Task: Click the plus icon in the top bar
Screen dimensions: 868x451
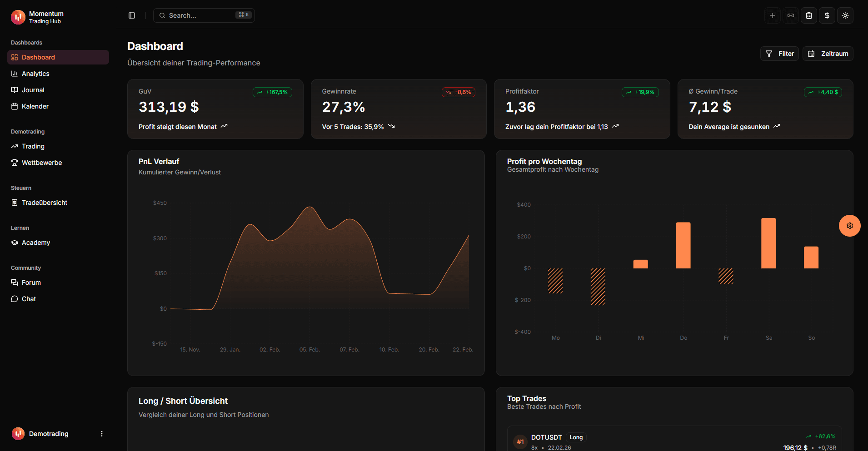Action: [x=772, y=15]
